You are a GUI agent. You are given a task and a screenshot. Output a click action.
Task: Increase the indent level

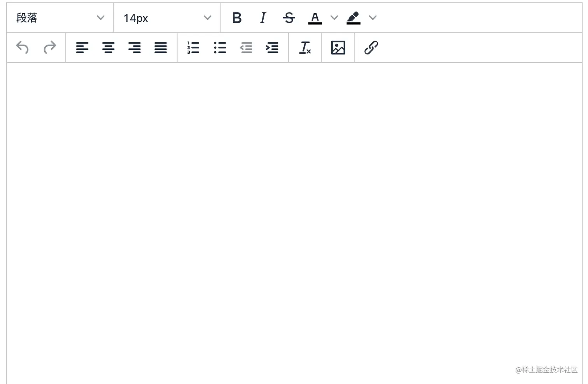[272, 48]
